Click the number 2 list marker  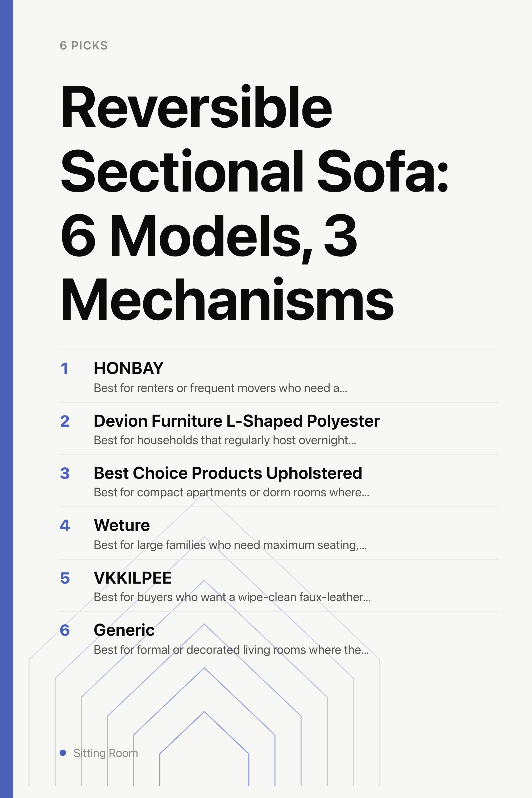tap(65, 421)
